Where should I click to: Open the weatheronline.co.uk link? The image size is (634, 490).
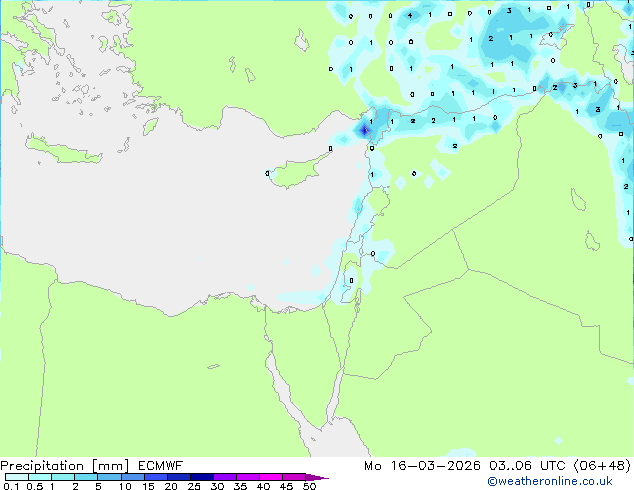click(x=549, y=481)
